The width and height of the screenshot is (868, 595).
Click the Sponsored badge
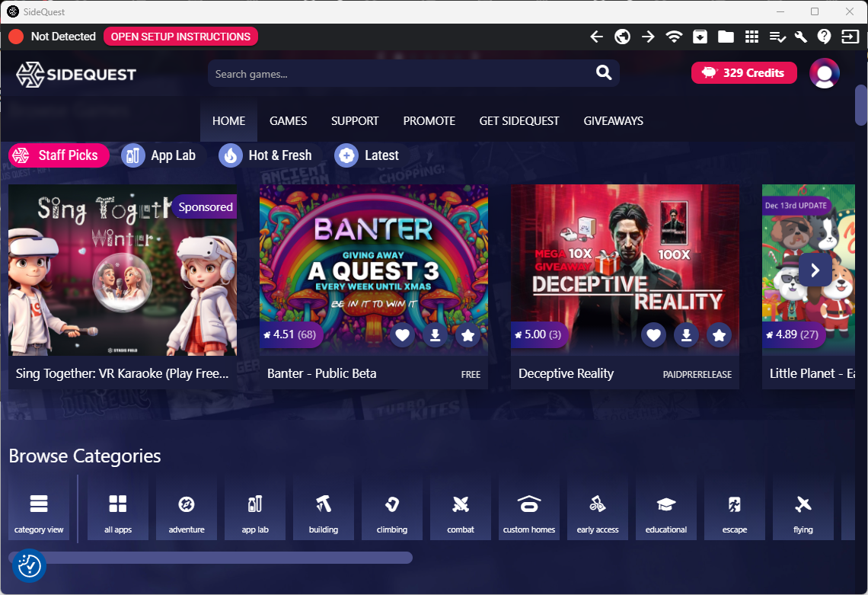(x=205, y=207)
